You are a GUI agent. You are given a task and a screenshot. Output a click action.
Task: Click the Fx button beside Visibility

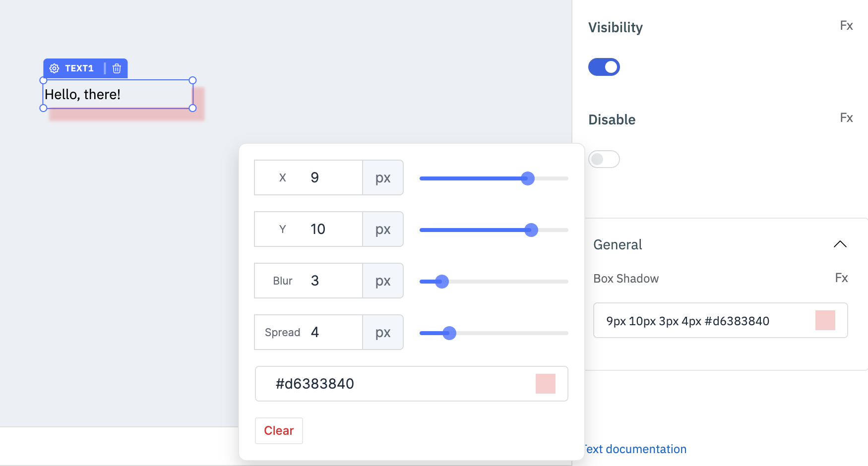coord(846,26)
